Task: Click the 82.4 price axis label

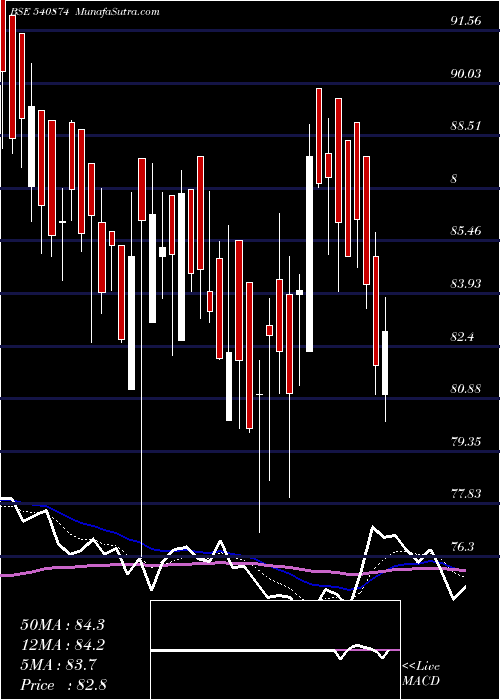Action: [x=462, y=336]
